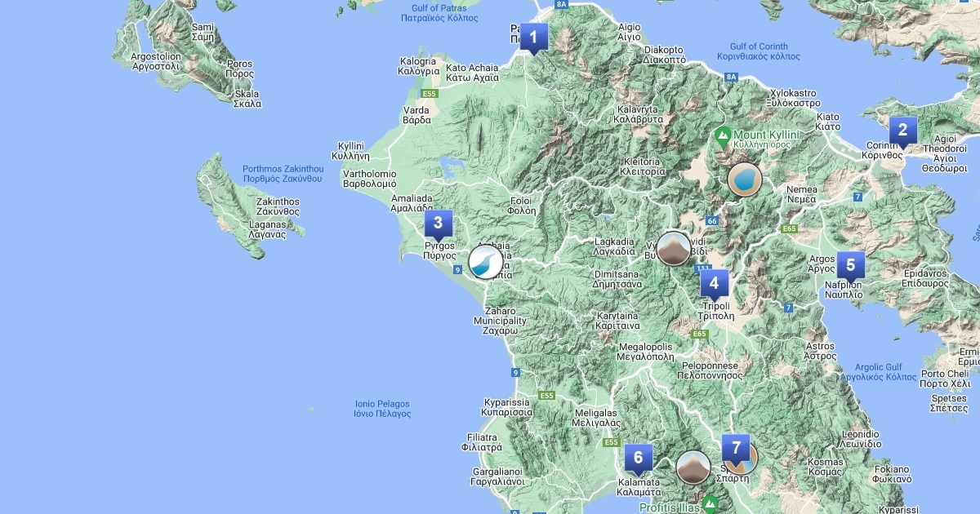
Task: Open marker 3 above Pyrgos
Action: [438, 224]
